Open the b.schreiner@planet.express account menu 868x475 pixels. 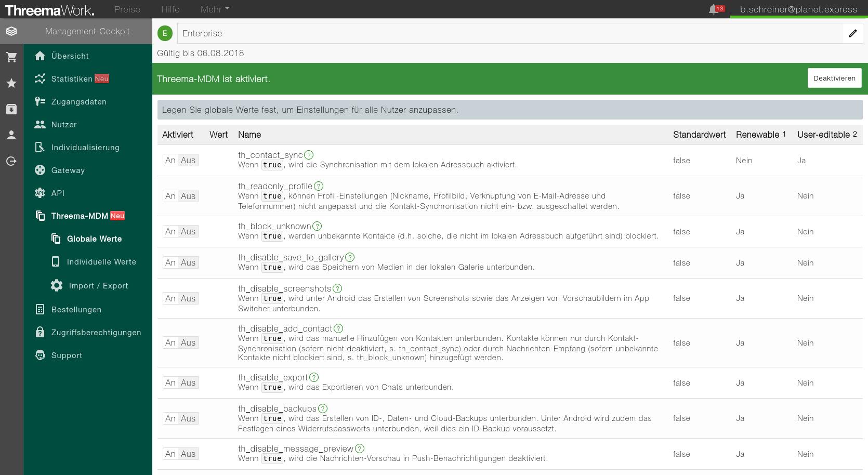pyautogui.click(x=798, y=9)
